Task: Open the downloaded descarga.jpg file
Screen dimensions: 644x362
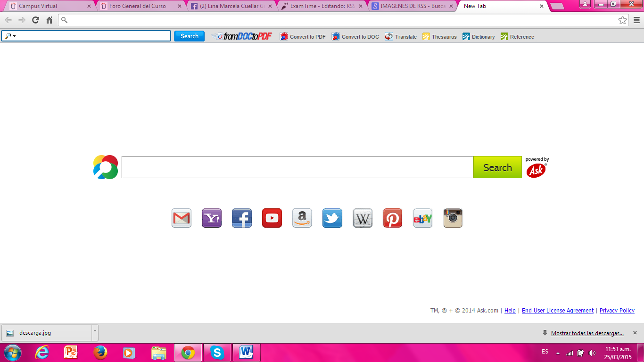Action: tap(47, 333)
